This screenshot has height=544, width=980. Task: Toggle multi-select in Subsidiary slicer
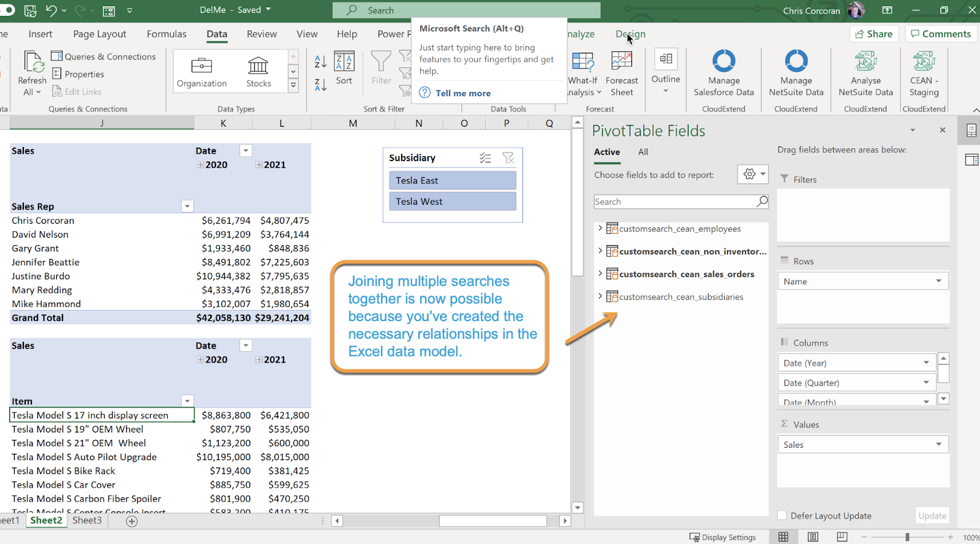[x=485, y=158]
